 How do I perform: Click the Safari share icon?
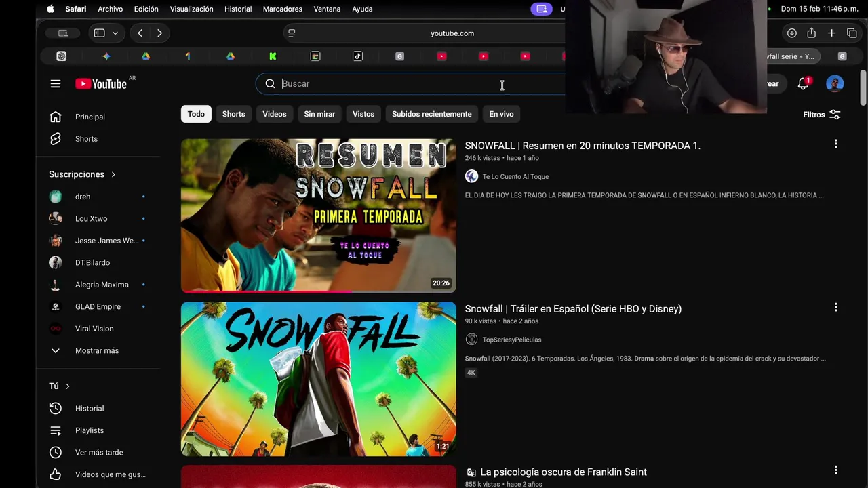tap(811, 33)
